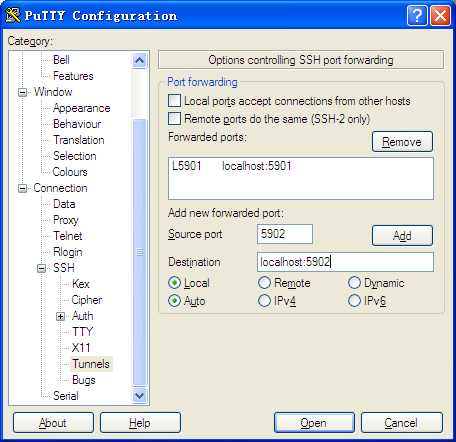Enable local ports accept connections from other hosts
The image size is (456, 442).
pyautogui.click(x=174, y=100)
